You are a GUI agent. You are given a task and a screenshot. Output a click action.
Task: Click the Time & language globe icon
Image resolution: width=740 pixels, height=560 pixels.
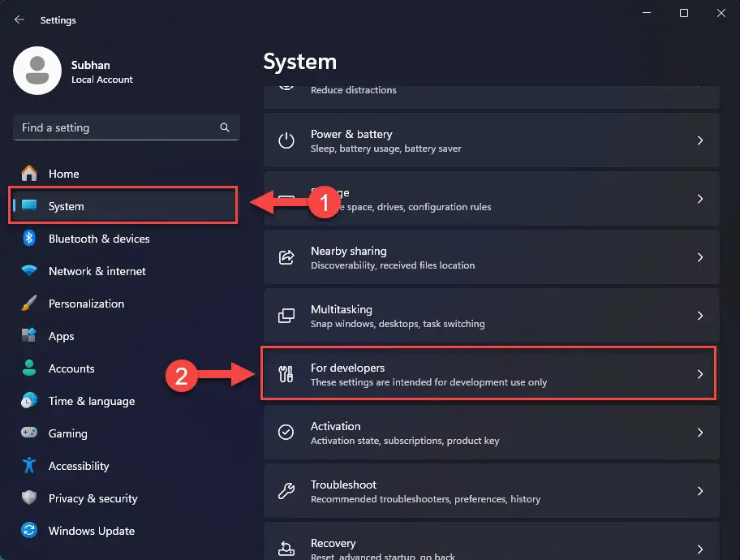click(x=29, y=400)
